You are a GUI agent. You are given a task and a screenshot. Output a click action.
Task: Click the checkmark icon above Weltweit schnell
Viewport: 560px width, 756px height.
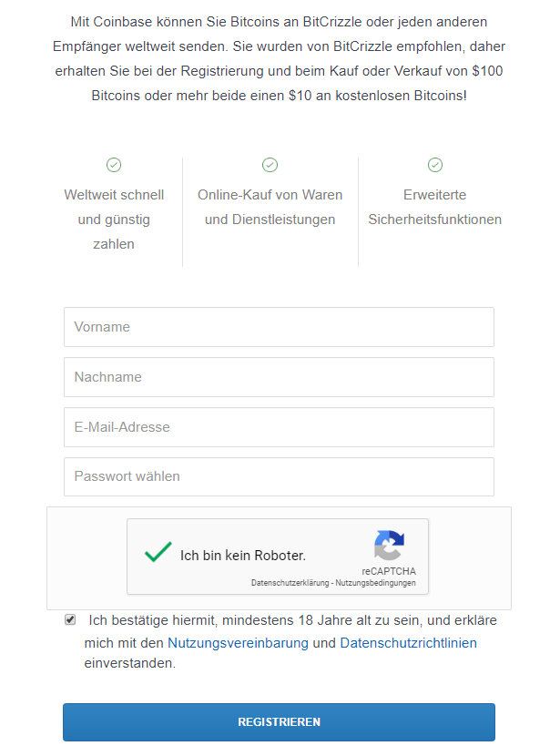[x=114, y=165]
